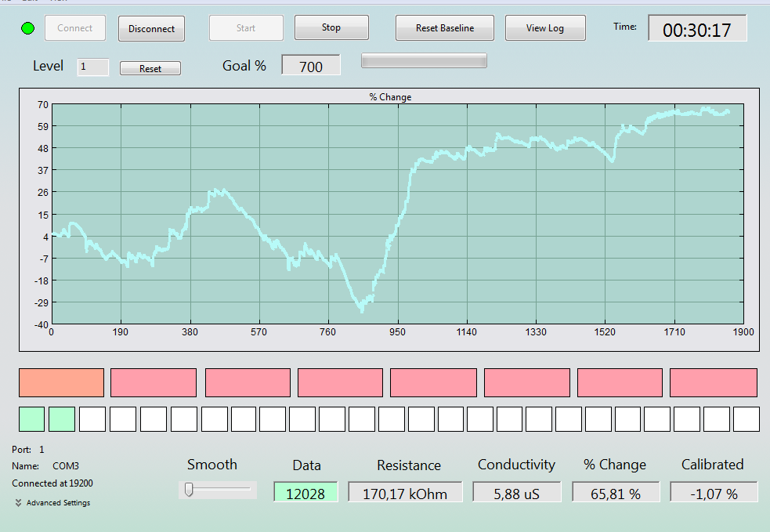The image size is (770, 532).
Task: Expand Advanced Settings chevron icon
Action: pyautogui.click(x=18, y=502)
